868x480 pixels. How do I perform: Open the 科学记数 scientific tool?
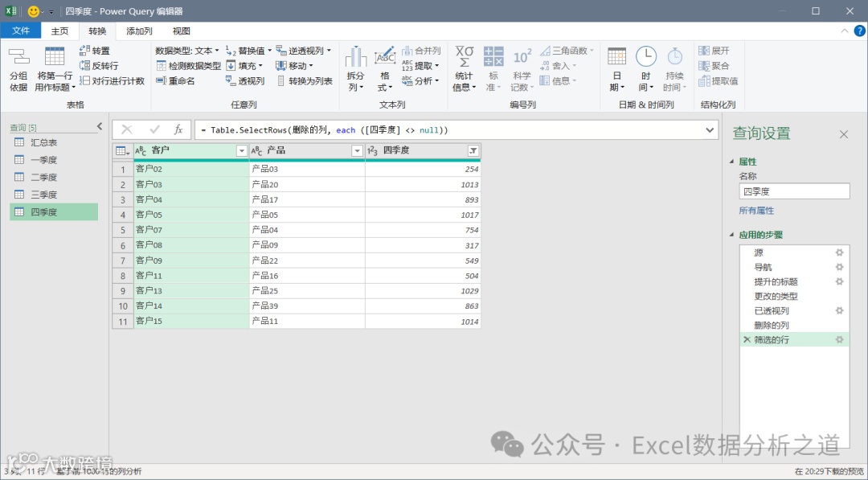pos(522,68)
